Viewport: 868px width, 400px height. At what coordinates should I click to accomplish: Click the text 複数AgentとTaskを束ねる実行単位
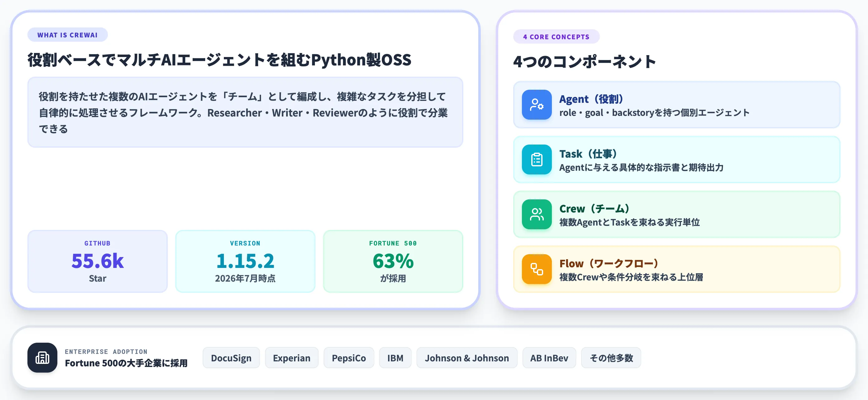(629, 222)
